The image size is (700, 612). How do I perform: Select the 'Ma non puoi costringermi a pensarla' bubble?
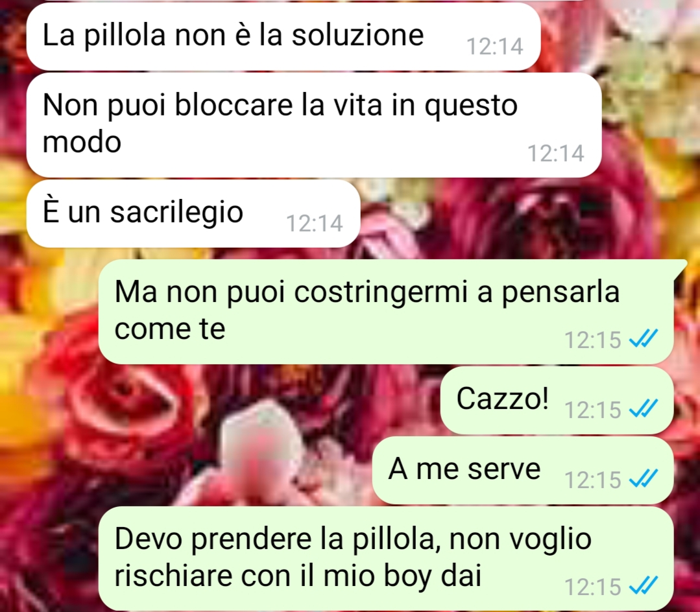tap(386, 311)
